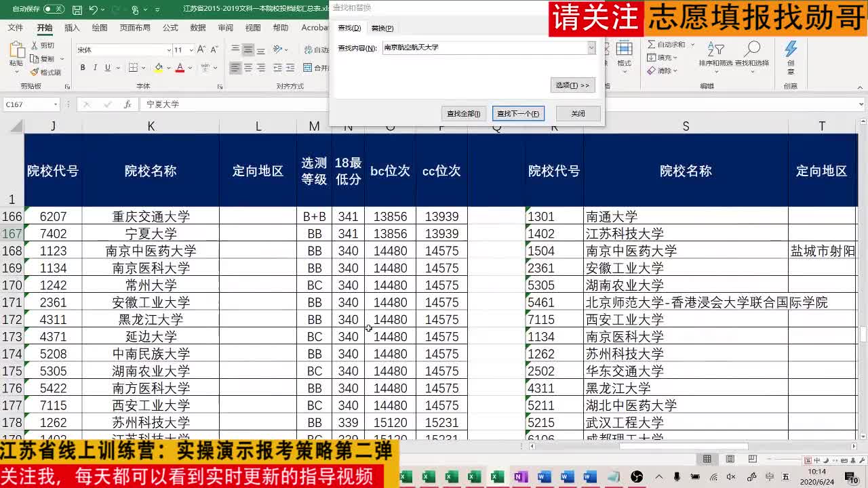
Task: Switch to the 页面布局 ribbon tab
Action: click(x=135, y=28)
